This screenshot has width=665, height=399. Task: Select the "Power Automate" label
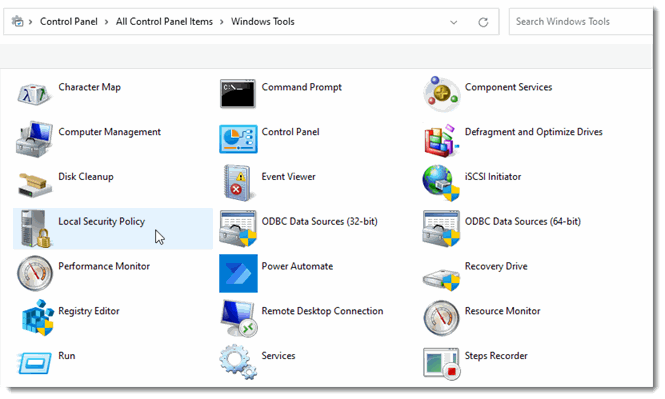pyautogui.click(x=297, y=266)
